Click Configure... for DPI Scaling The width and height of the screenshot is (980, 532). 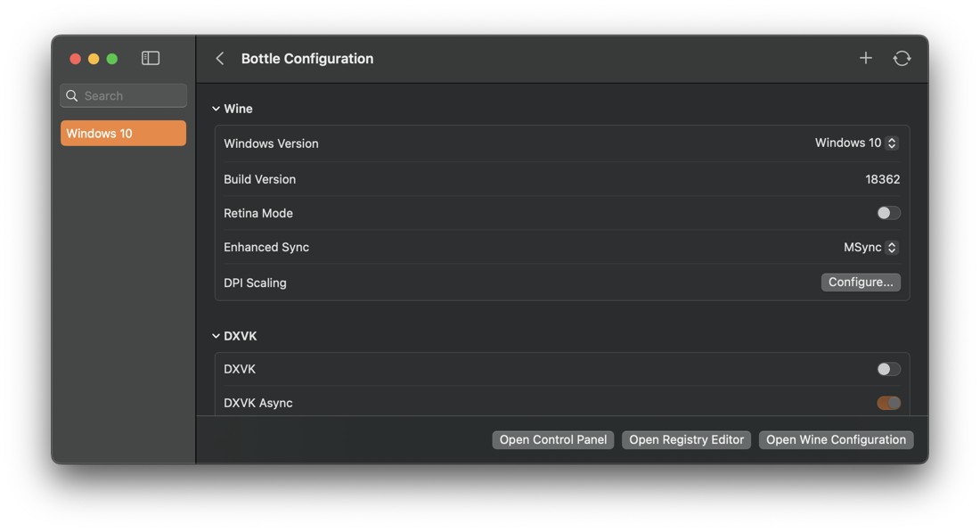(861, 282)
